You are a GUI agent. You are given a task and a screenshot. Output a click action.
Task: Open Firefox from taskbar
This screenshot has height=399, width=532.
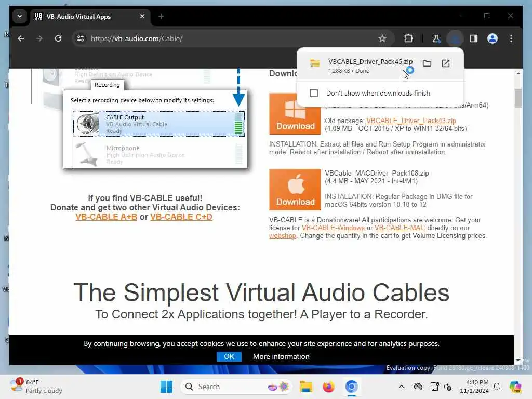(328, 387)
